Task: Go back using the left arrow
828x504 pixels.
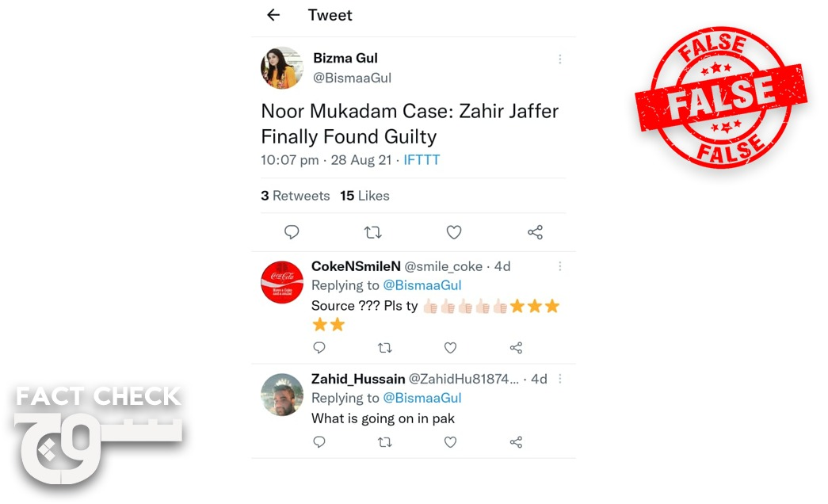Action: (x=273, y=15)
